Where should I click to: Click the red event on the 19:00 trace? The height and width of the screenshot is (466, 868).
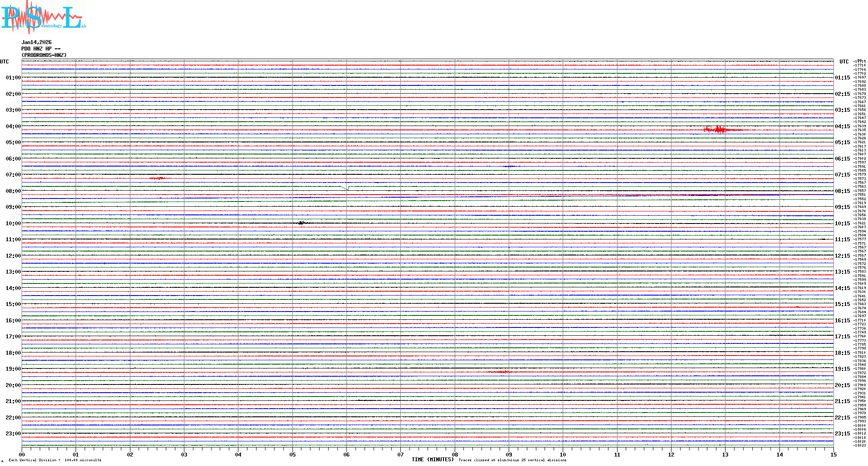tap(501, 372)
